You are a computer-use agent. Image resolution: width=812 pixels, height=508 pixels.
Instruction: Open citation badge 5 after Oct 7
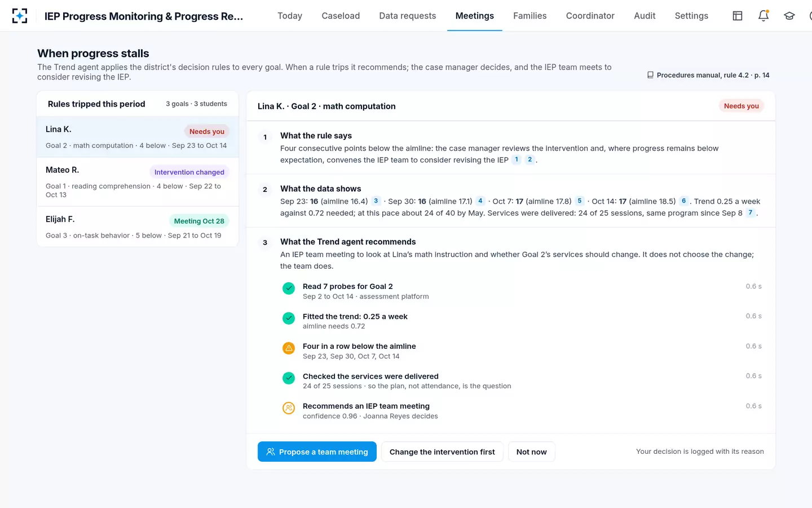(x=580, y=201)
